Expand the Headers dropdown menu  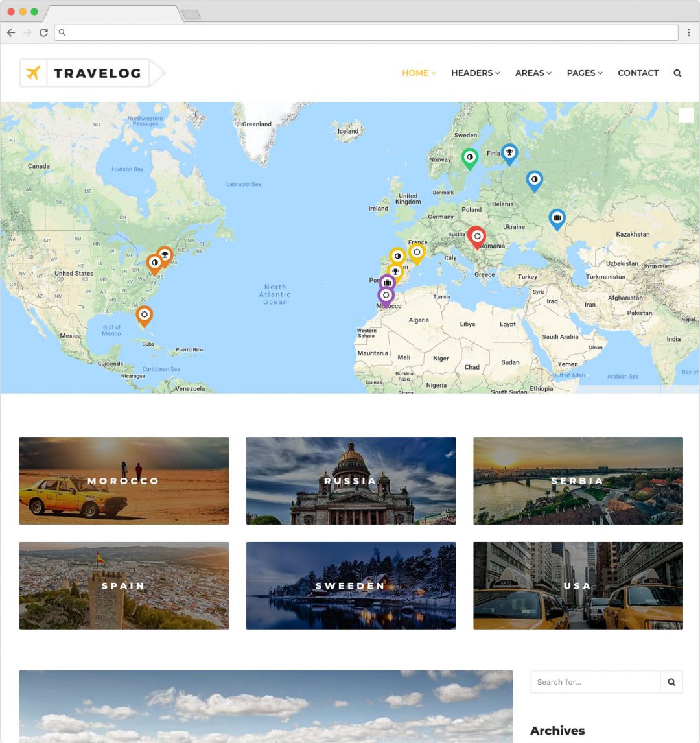(475, 73)
